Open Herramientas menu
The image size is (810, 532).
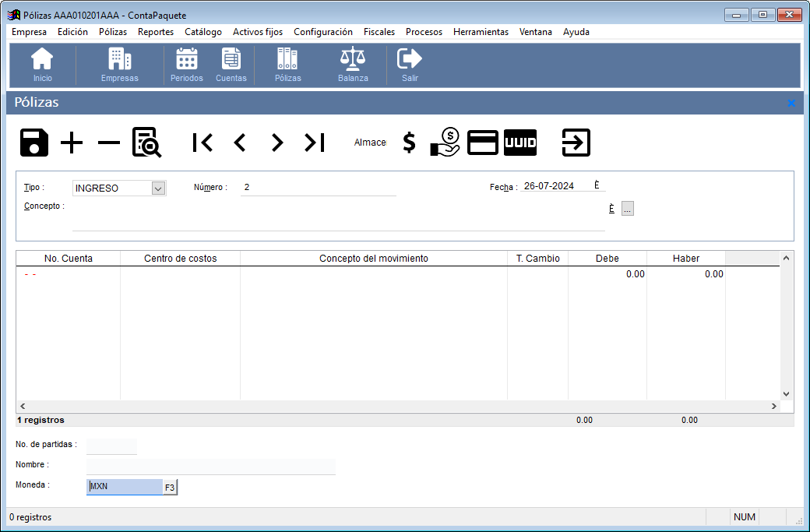pyautogui.click(x=481, y=32)
